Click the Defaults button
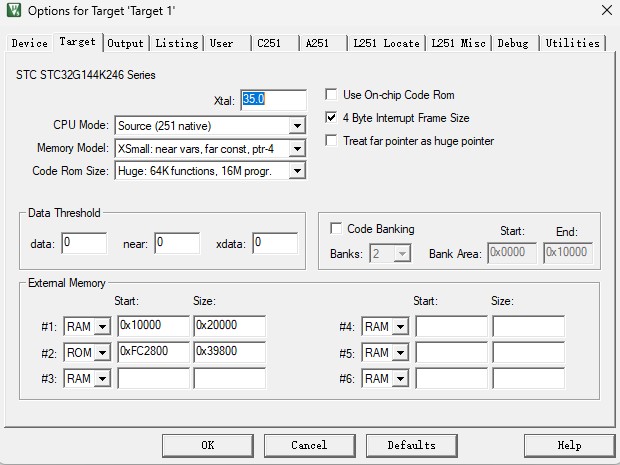Screen dimensions: 620x465 pyautogui.click(x=411, y=445)
